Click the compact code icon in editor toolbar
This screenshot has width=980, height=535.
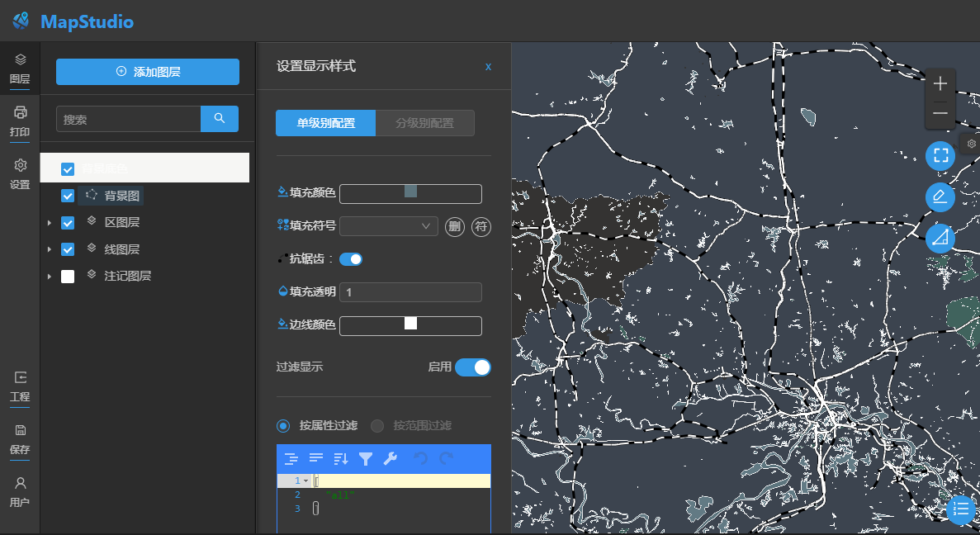pyautogui.click(x=316, y=459)
